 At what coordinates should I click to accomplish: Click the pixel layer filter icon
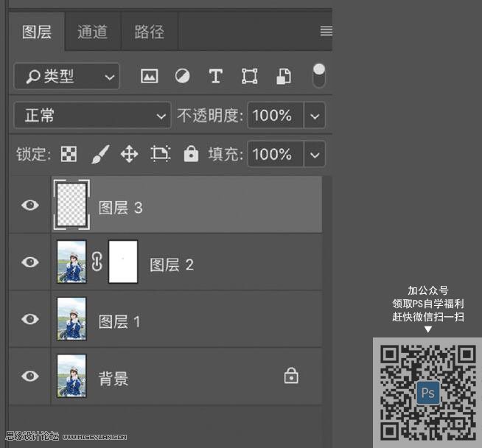[x=150, y=76]
